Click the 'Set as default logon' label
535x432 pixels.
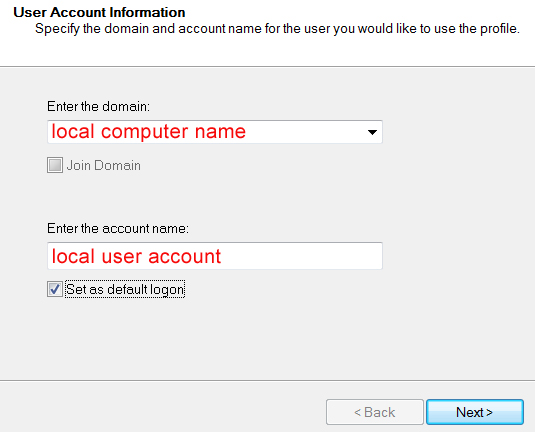(125, 289)
